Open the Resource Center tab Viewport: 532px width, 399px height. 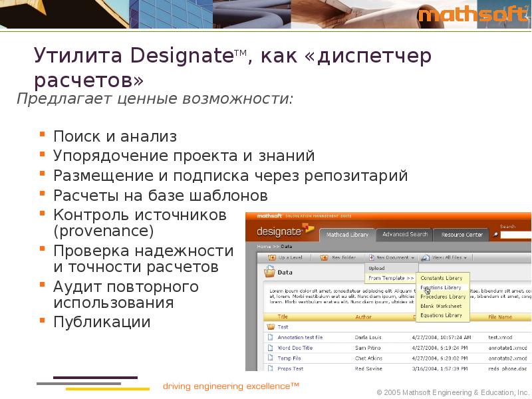pyautogui.click(x=462, y=235)
